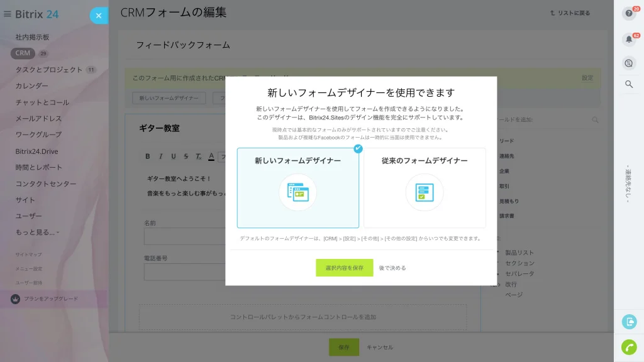644x362 pixels.
Task: Toggle the hamburger menu beside Bitrix 24
Action: coord(7,14)
